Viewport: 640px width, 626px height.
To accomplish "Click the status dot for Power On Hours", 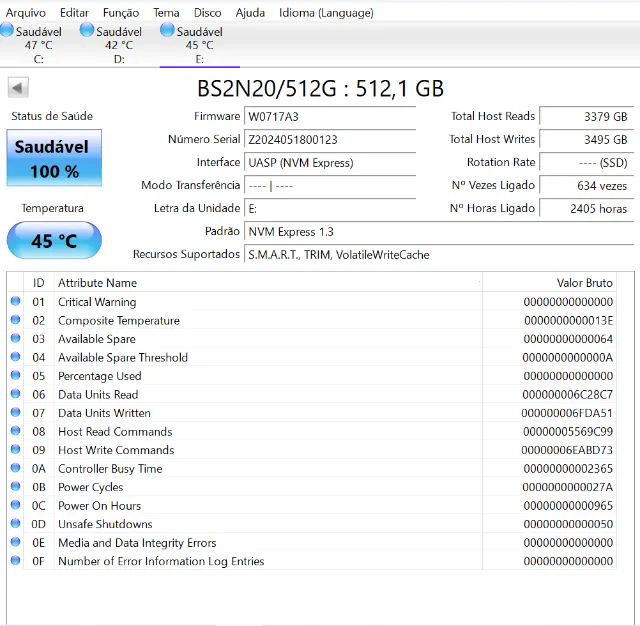I will (16, 505).
